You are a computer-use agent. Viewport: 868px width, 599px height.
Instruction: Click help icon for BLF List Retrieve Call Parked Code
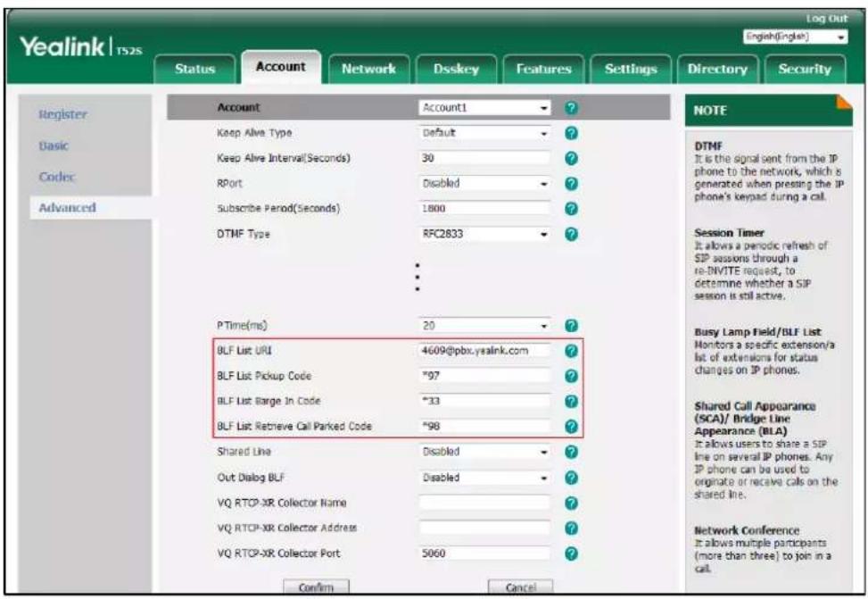click(x=571, y=427)
